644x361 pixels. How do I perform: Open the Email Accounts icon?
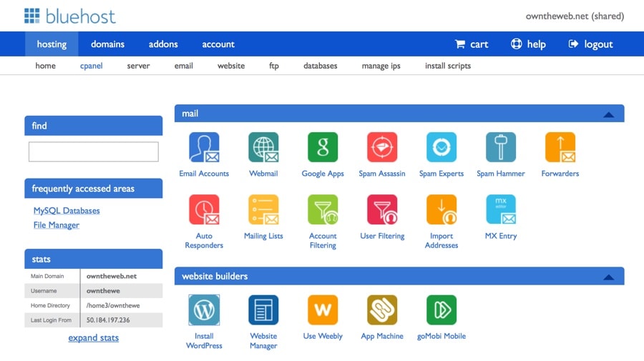pos(204,147)
